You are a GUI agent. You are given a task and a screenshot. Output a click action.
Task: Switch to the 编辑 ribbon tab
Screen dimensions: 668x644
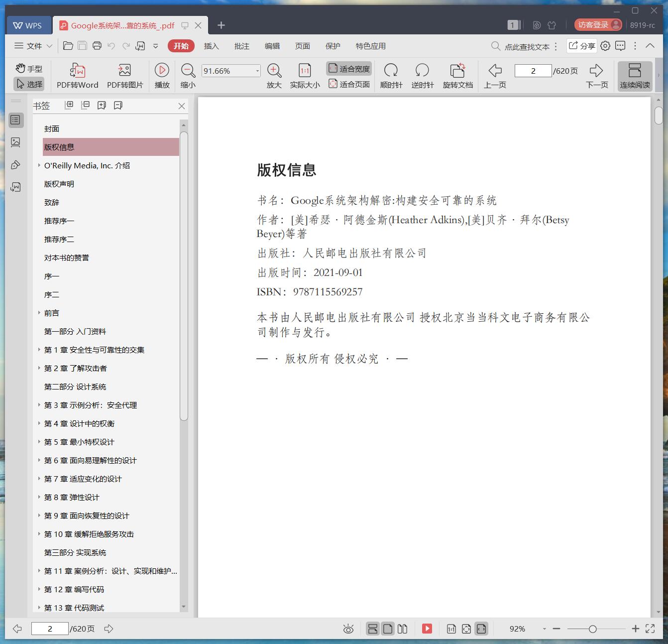tap(272, 46)
